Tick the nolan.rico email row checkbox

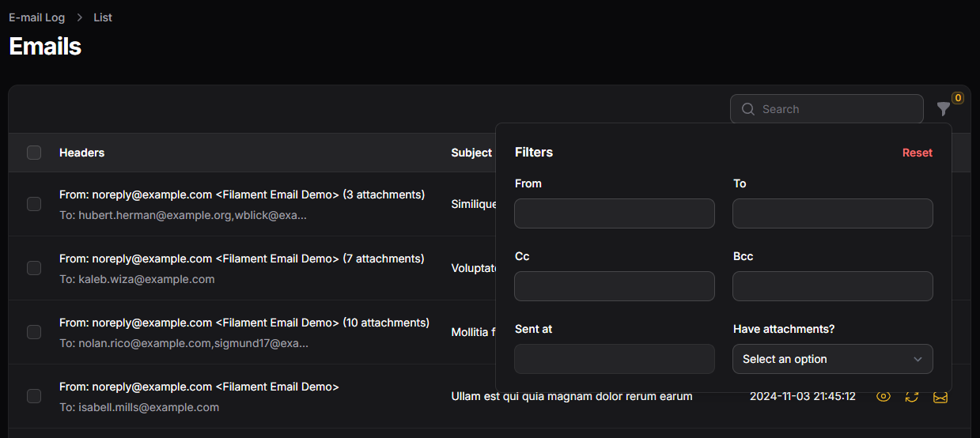click(x=34, y=332)
